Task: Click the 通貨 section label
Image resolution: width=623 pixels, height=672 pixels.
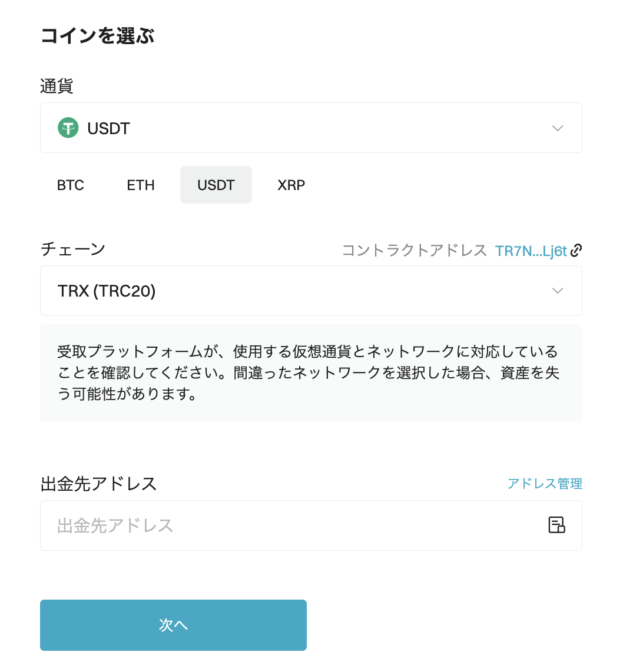Action: [57, 86]
